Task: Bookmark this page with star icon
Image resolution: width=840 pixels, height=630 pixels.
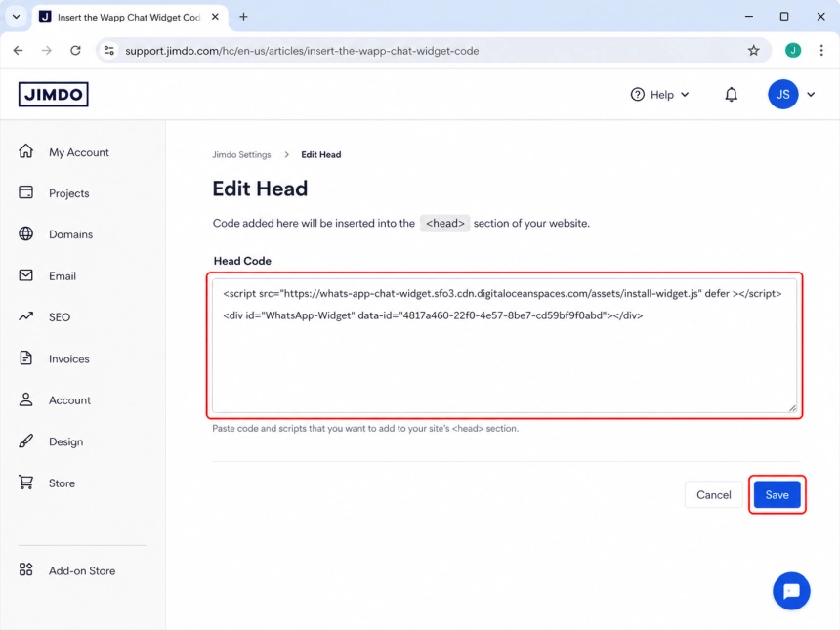Action: 754,51
